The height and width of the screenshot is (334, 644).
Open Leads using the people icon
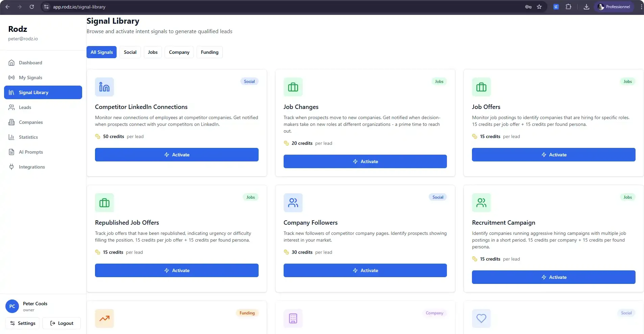coord(12,107)
